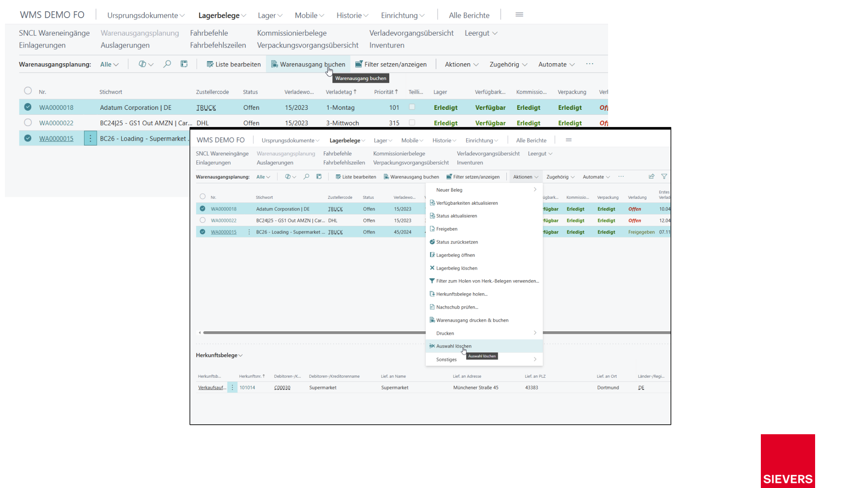Click Nachschub prüfen... menu entry

click(457, 307)
